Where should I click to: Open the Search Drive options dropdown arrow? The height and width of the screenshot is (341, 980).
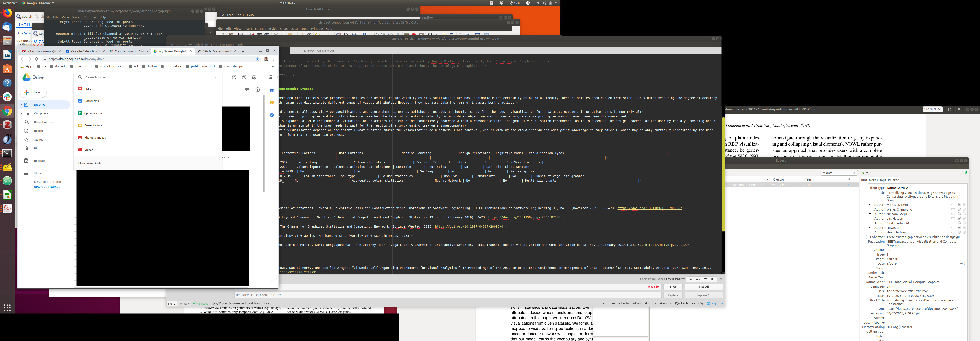216,77
